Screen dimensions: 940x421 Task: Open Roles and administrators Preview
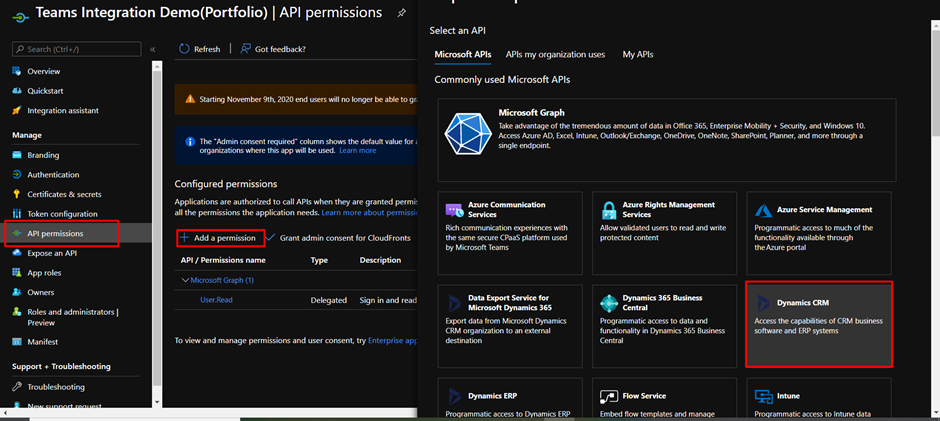[x=73, y=317]
